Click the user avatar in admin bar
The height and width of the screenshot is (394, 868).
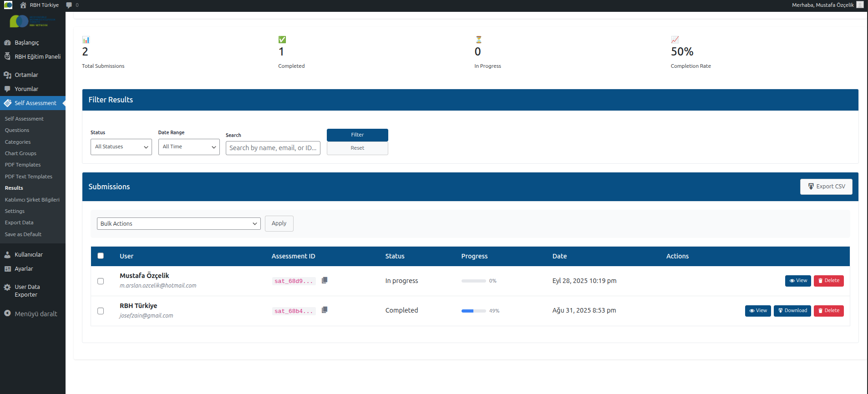pyautogui.click(x=860, y=5)
